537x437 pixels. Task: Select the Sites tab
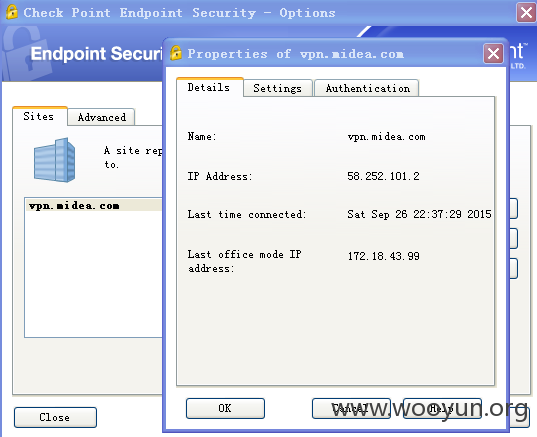click(39, 116)
